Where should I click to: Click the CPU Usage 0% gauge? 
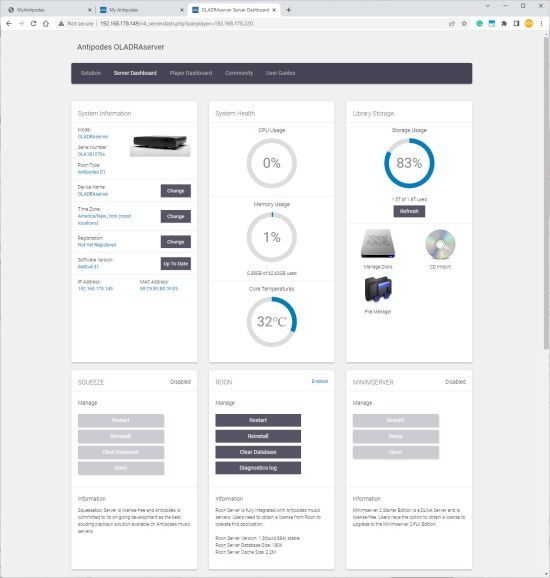tap(272, 163)
